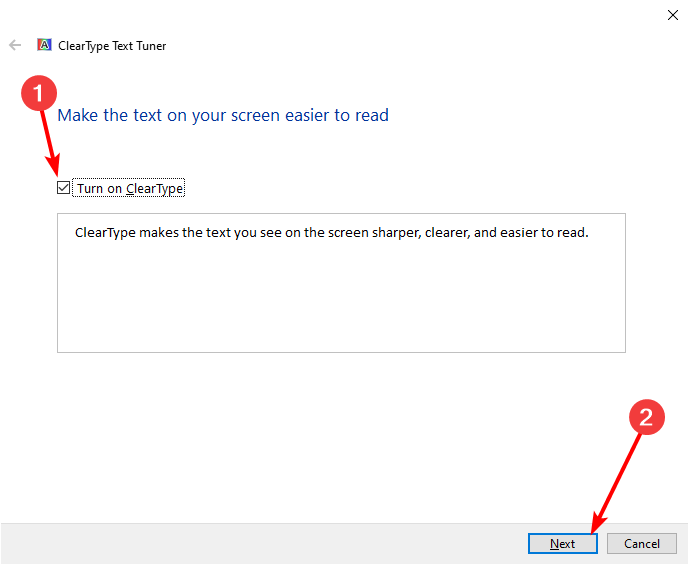Click the 'ClearType Text Tuner' window title
The image size is (689, 565).
[112, 46]
